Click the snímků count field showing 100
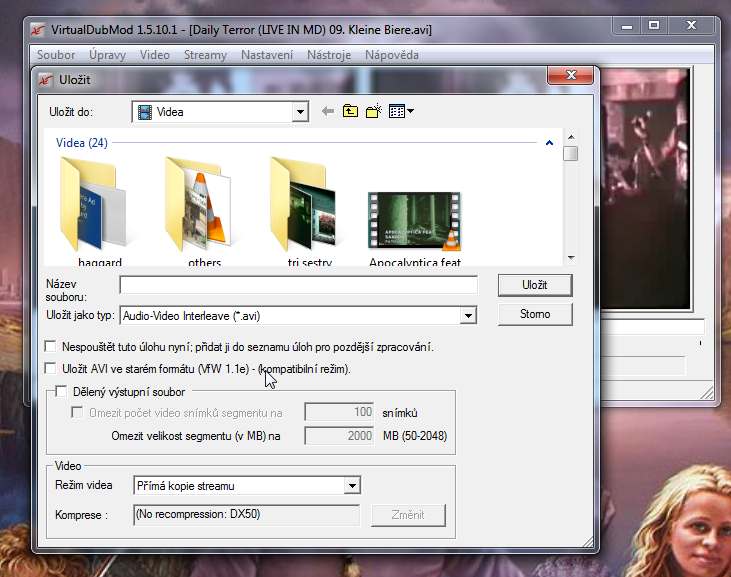This screenshot has width=731, height=577. tap(339, 412)
